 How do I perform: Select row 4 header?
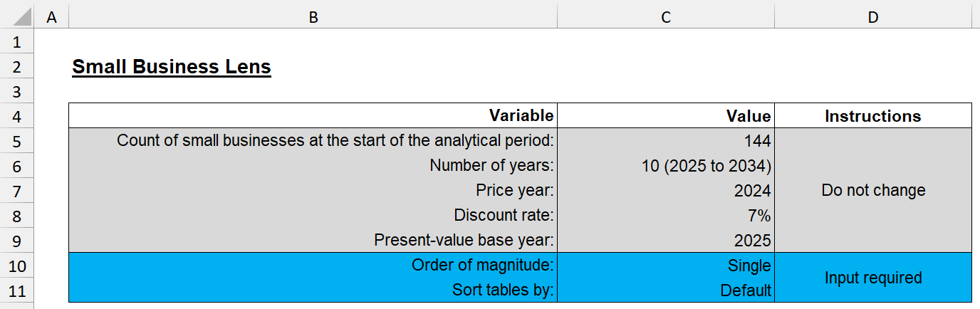(17, 117)
